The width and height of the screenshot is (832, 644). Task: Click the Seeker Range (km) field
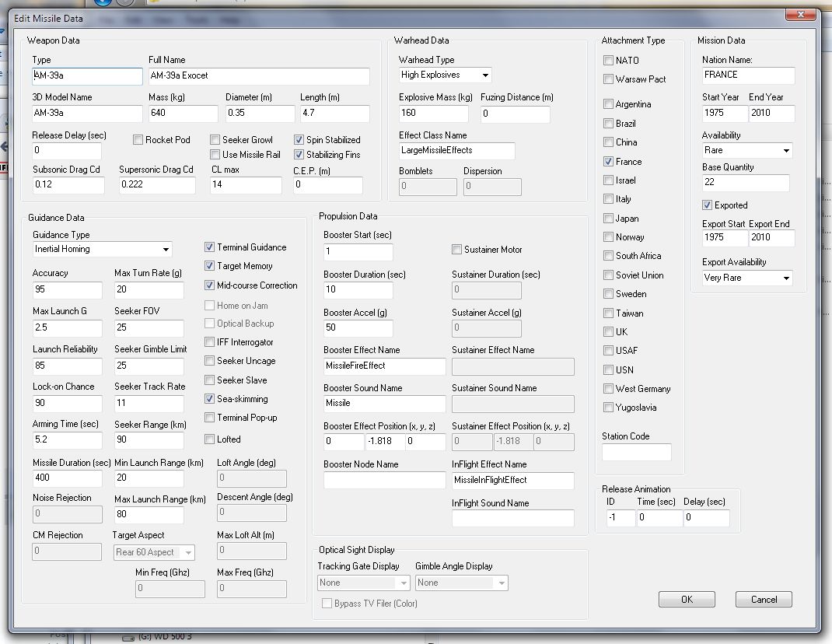[x=149, y=440]
